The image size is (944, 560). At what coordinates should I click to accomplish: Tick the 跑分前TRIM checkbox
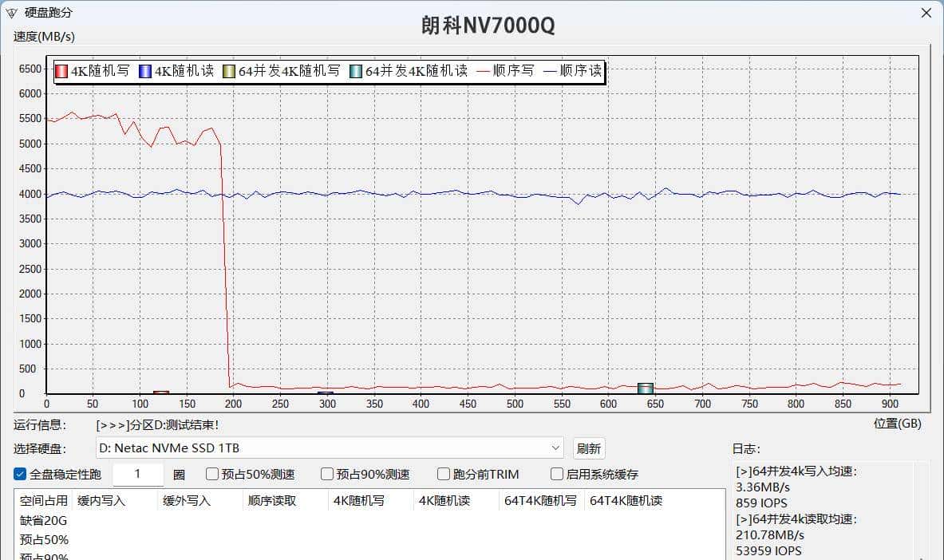pos(444,474)
